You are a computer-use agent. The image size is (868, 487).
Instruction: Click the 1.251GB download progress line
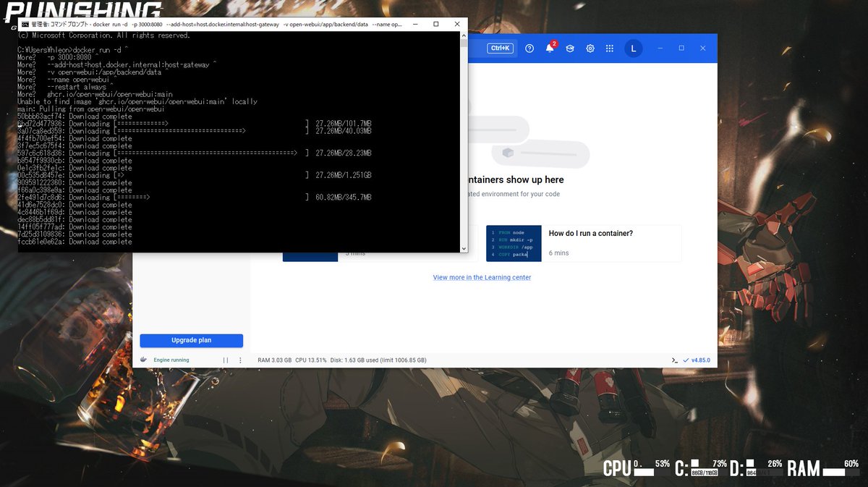[x=195, y=175]
